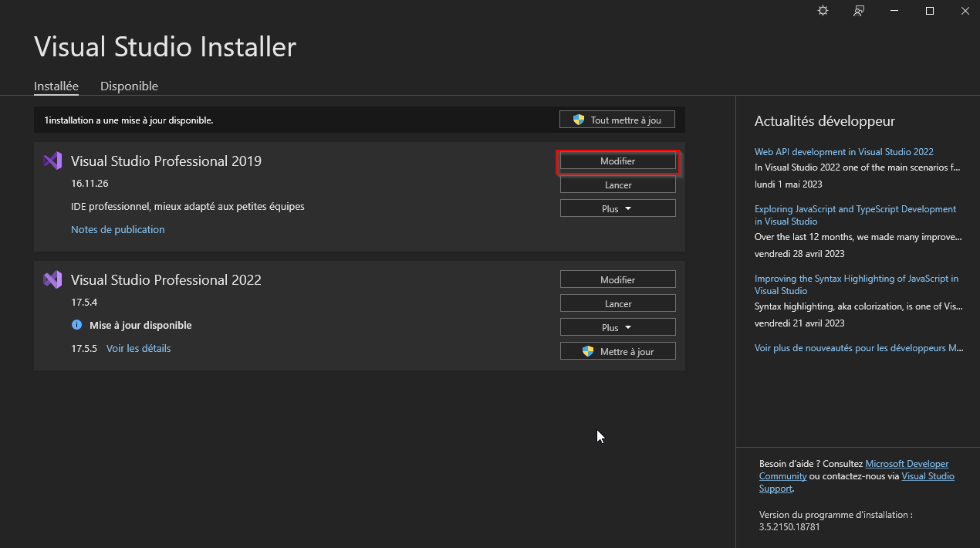
Task: Open the Microsoft Developer Community link
Action: pos(854,470)
